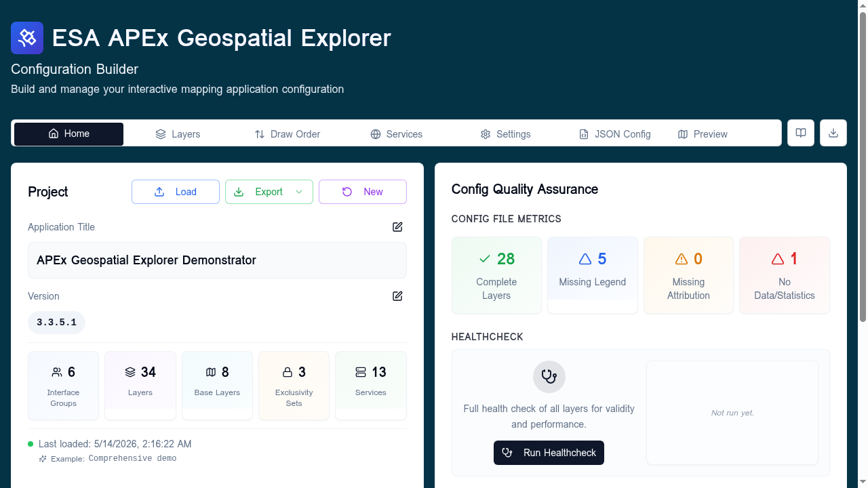Click the 'Config Quality Assurance' heading
Image resolution: width=868 pixels, height=488 pixels.
[525, 189]
